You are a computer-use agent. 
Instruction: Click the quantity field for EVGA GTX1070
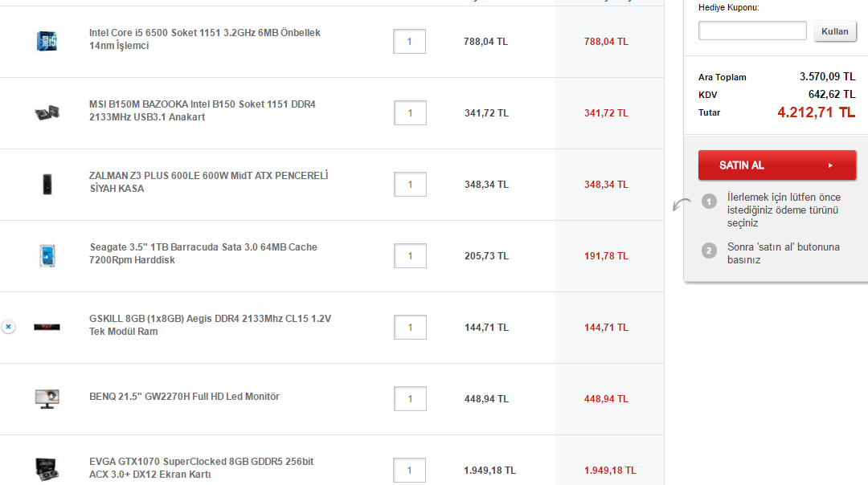[x=409, y=471]
